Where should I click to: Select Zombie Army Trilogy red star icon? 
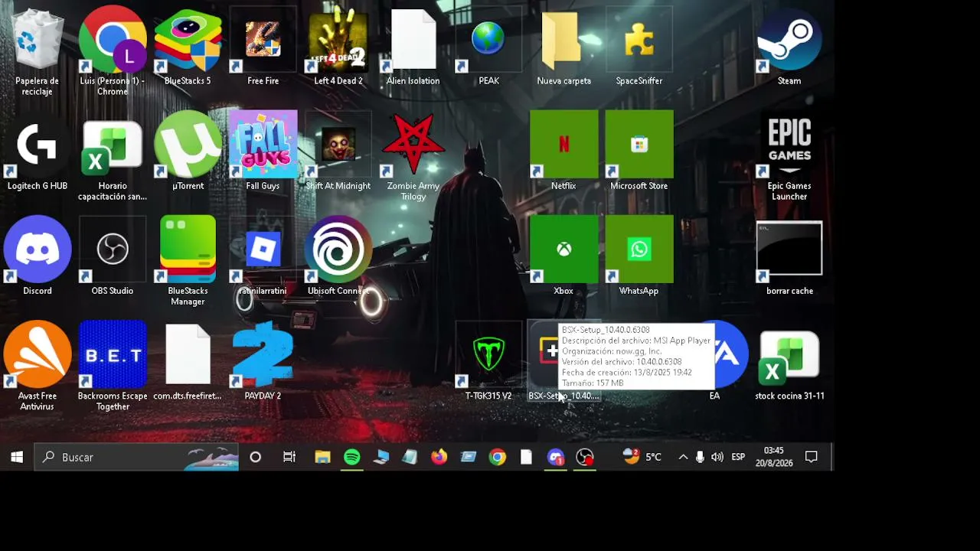(x=413, y=156)
